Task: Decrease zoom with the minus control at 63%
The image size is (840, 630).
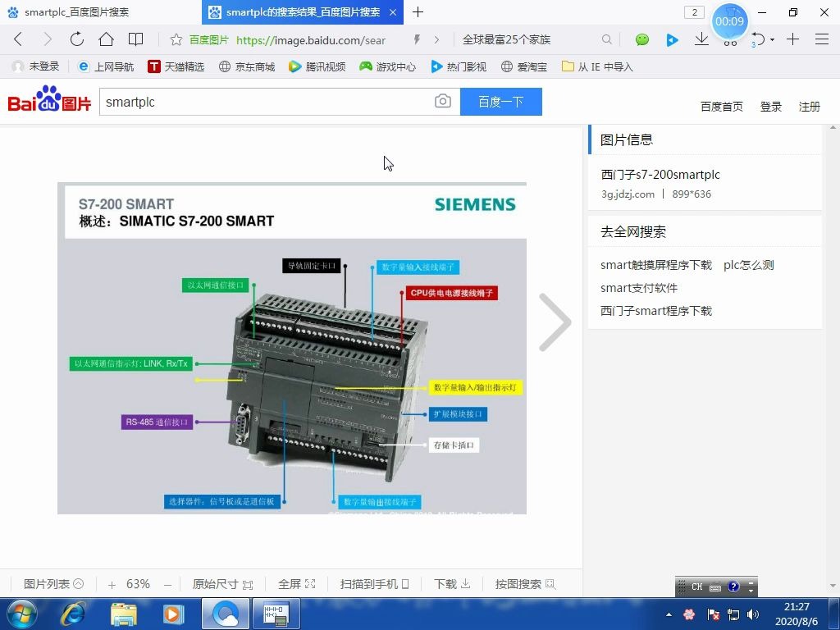Action: click(x=167, y=583)
